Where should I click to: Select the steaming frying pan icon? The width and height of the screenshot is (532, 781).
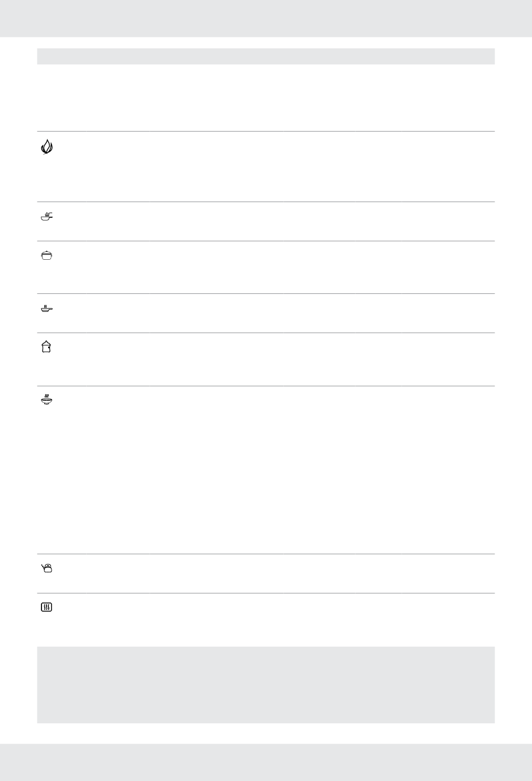(46, 308)
